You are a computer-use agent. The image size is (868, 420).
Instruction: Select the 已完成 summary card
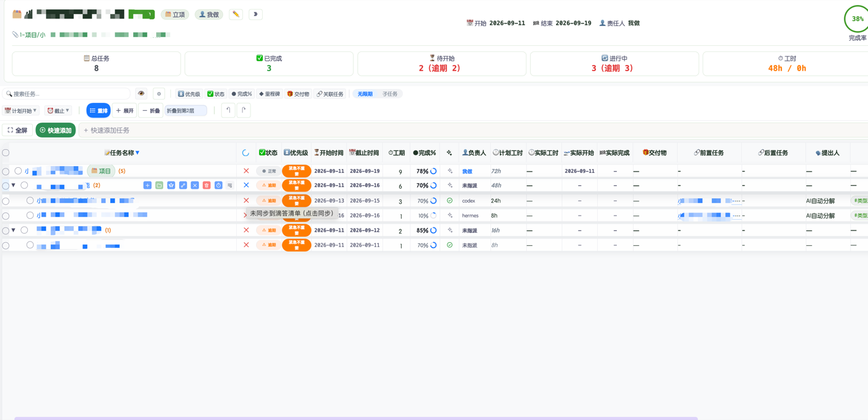[269, 63]
